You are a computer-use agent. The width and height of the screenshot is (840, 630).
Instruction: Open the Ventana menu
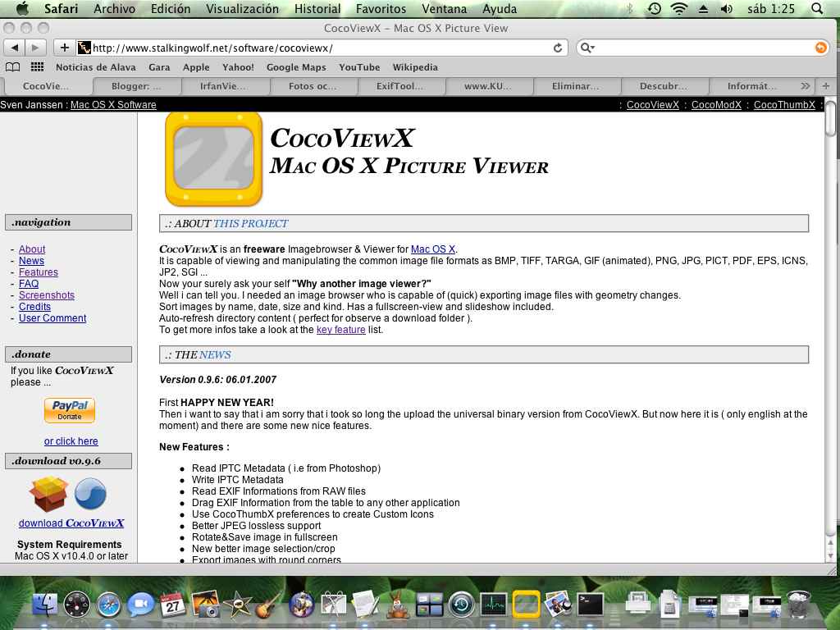click(x=444, y=8)
